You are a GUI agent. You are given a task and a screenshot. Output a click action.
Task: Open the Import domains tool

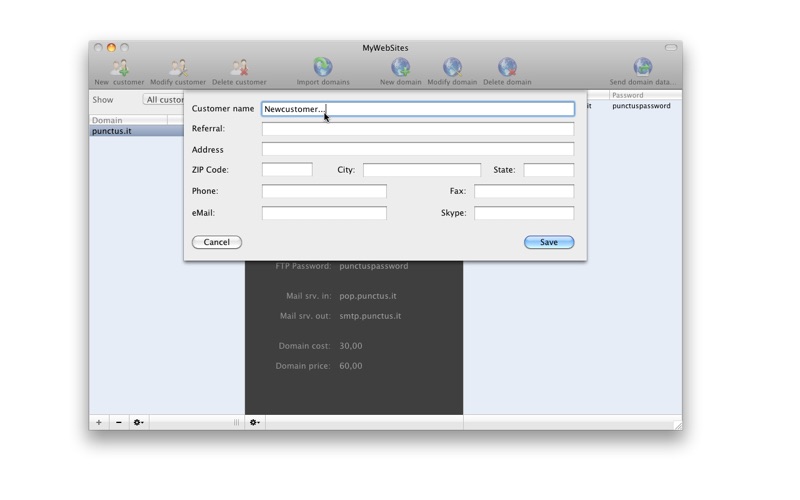(x=323, y=68)
